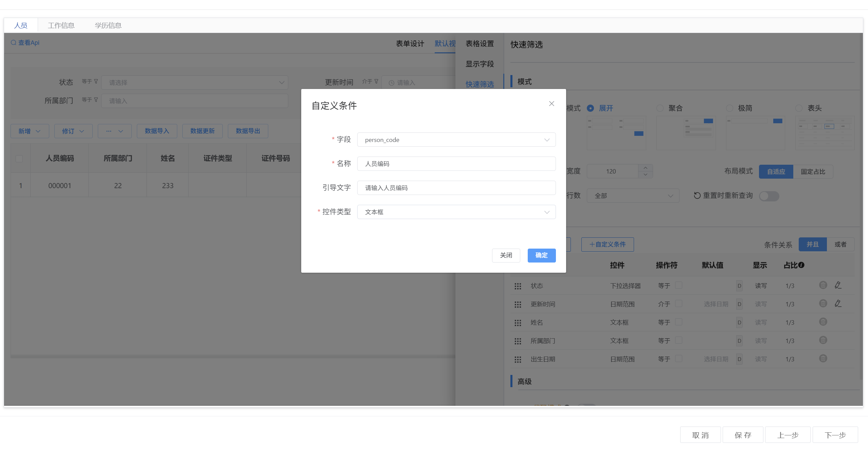
Task: Check the table header select-all checkbox
Action: point(19,159)
